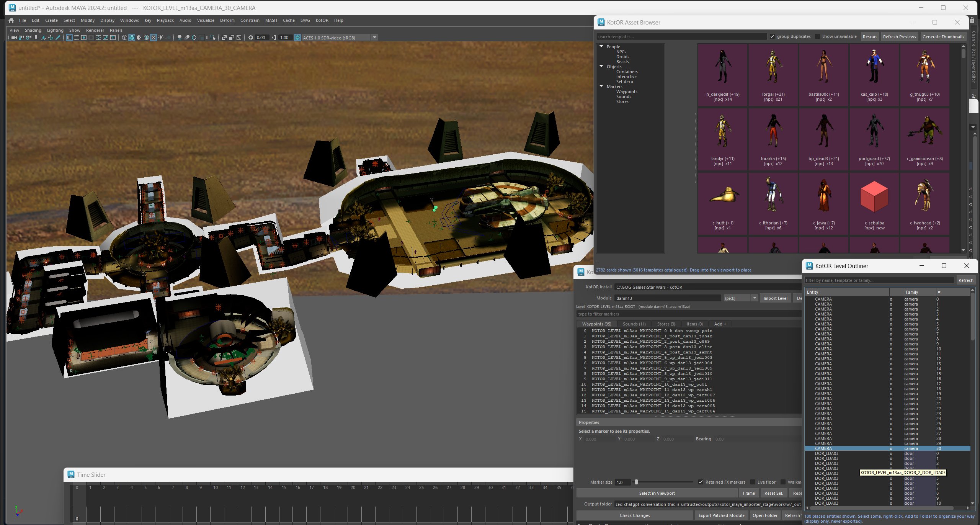Click the Use All Lights bulb icon
Image resolution: width=980 pixels, height=525 pixels.
click(x=161, y=38)
